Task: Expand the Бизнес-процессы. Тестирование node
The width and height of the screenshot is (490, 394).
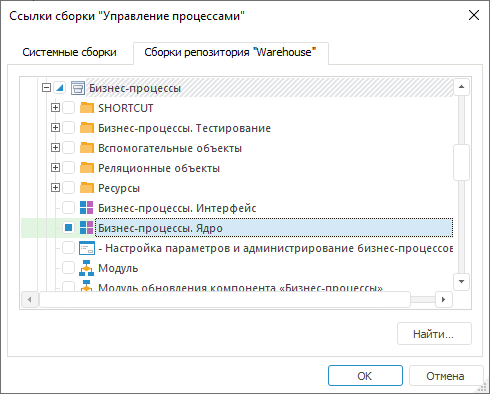Action: (x=55, y=128)
